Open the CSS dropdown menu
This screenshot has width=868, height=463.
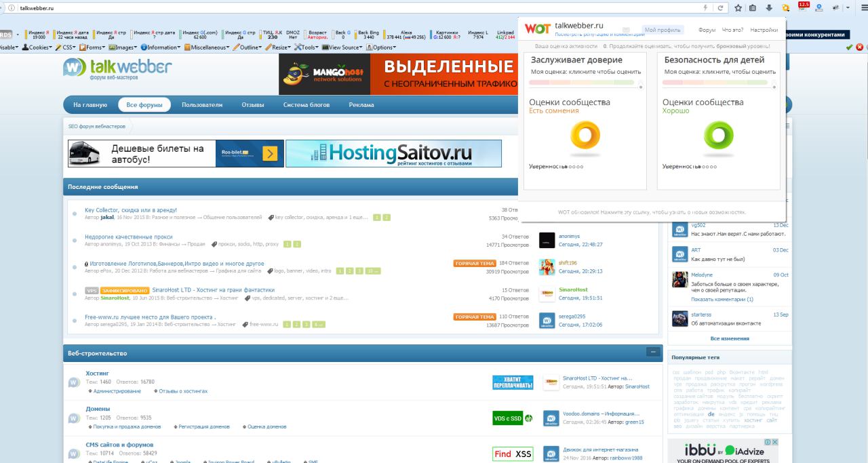click(x=66, y=47)
